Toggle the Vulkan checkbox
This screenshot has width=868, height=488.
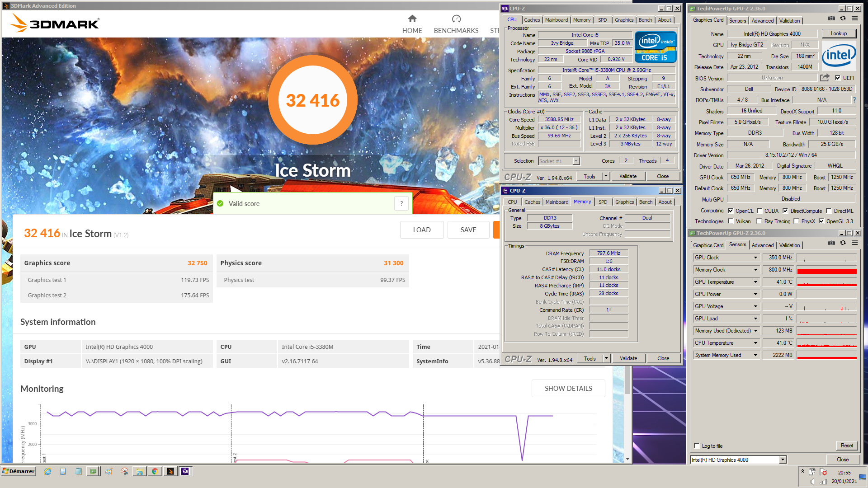731,221
